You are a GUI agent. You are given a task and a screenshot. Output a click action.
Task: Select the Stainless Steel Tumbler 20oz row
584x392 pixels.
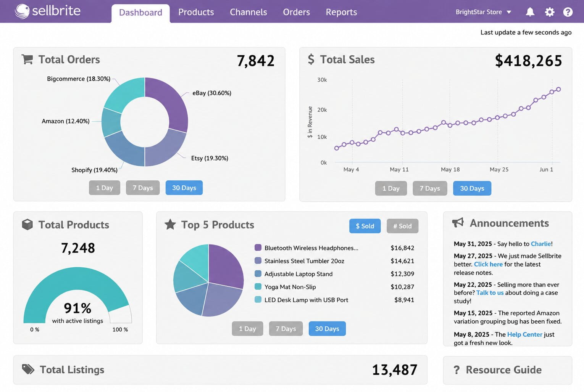(334, 261)
